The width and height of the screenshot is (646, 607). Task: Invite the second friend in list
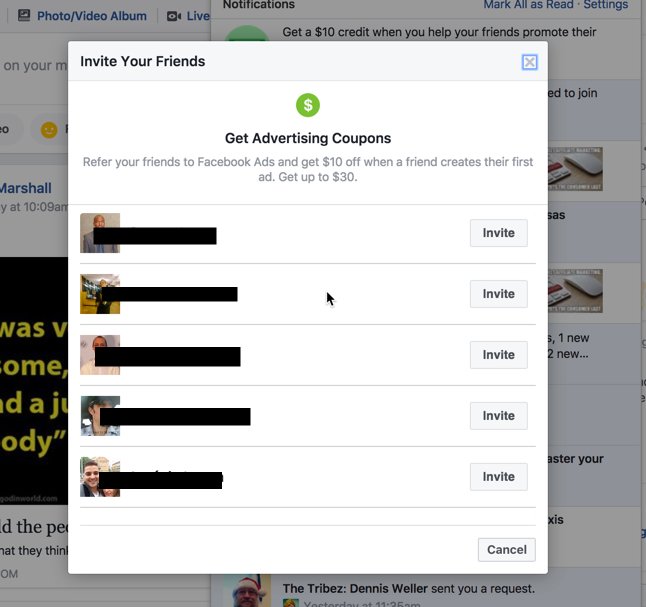pos(499,294)
